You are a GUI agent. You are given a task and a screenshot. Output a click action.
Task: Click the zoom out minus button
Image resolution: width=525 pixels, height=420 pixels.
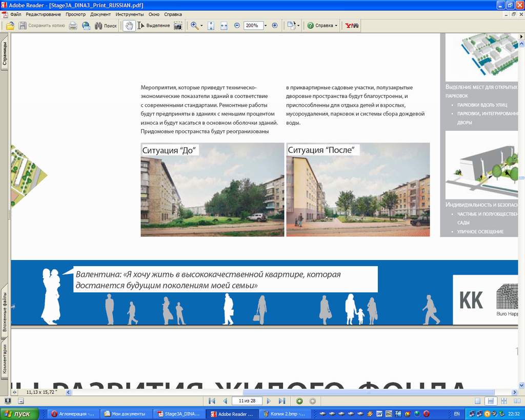click(237, 26)
